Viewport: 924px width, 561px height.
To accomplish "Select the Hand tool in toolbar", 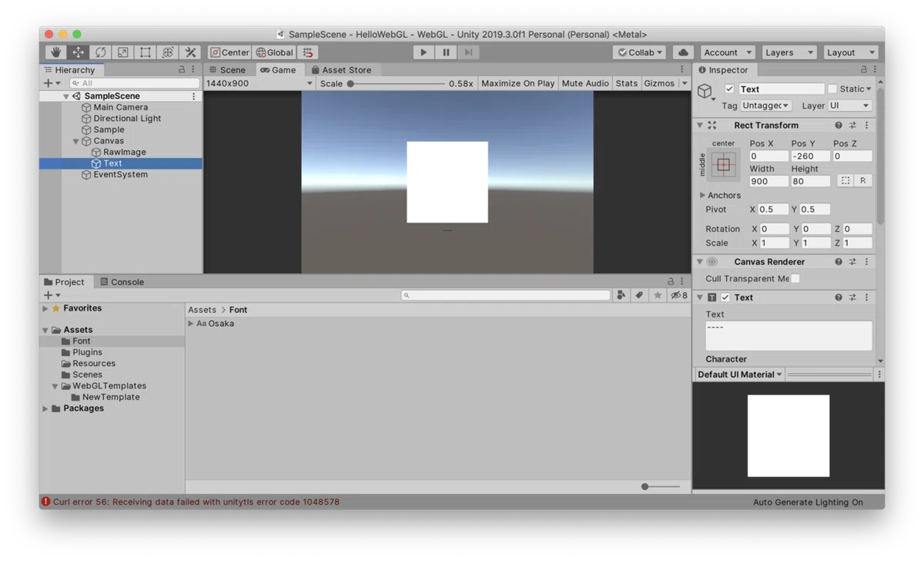I will pos(55,52).
